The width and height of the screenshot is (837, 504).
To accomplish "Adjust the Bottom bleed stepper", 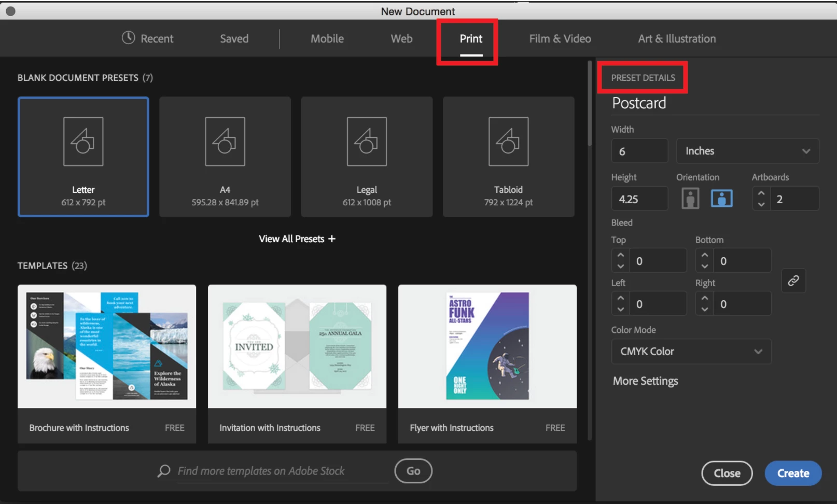I will pos(704,260).
